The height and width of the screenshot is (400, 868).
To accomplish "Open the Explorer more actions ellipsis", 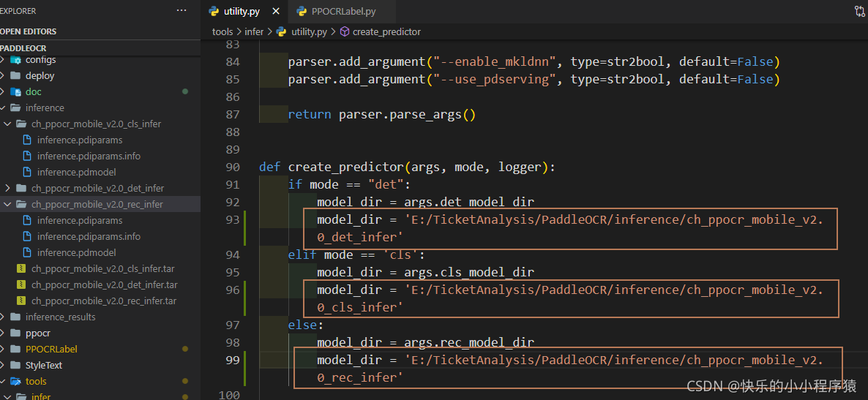I will (x=181, y=10).
